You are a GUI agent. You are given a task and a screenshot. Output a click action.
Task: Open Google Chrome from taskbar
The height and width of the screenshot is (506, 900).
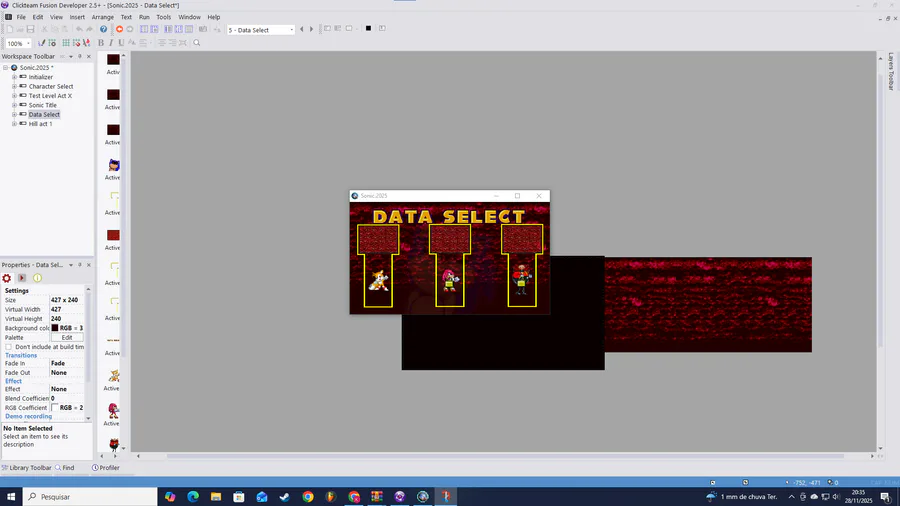(308, 497)
